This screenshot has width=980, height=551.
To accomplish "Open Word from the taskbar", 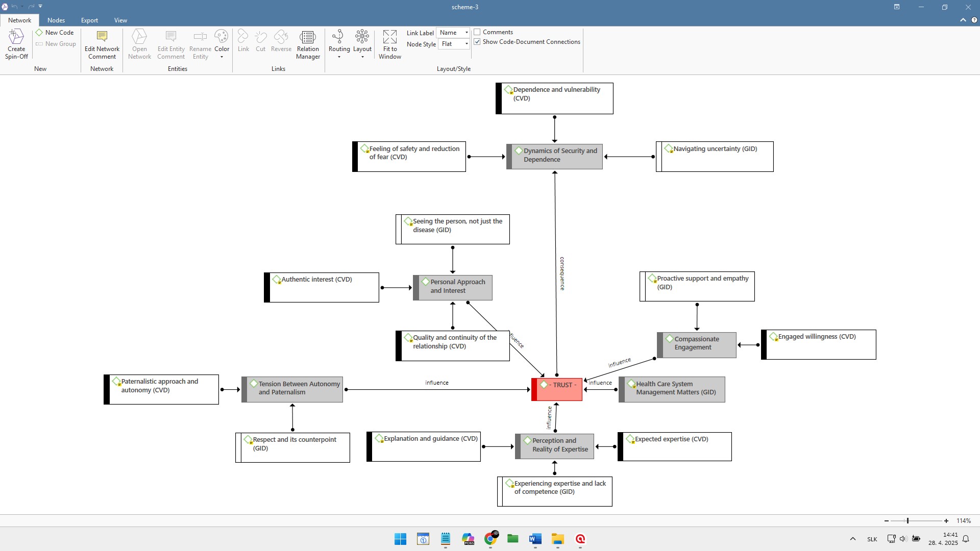I will point(535,539).
